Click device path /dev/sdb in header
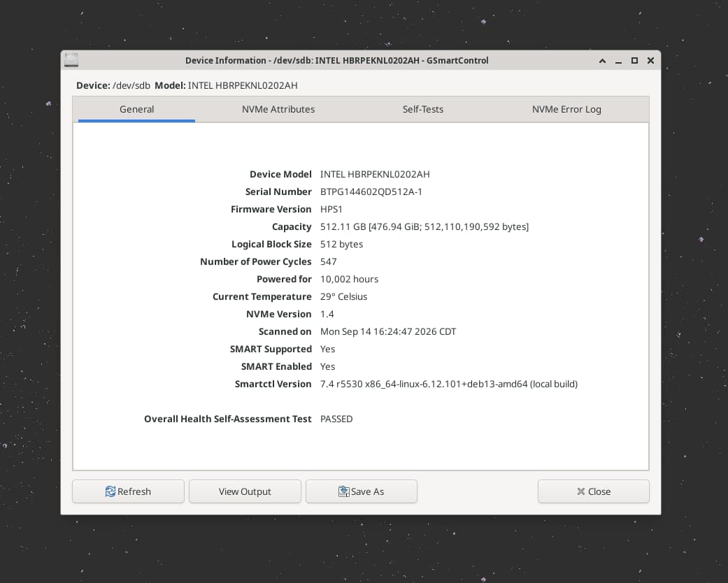728x583 pixels. (x=131, y=85)
